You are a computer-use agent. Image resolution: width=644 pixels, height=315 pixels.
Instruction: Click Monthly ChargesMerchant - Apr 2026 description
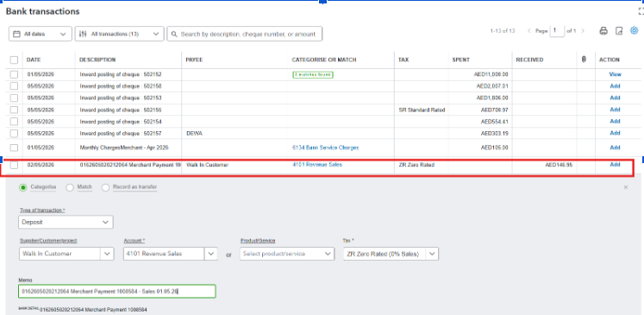[124, 148]
